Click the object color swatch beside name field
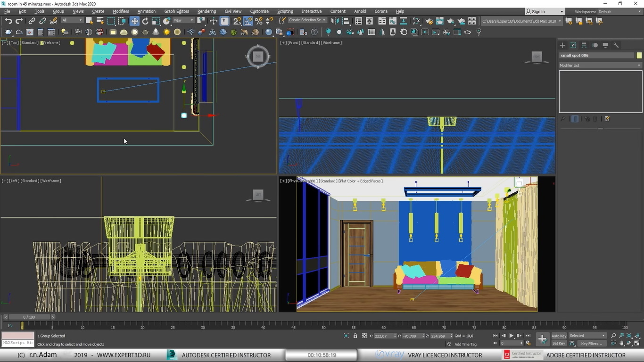Image resolution: width=644 pixels, height=362 pixels. coord(639,55)
